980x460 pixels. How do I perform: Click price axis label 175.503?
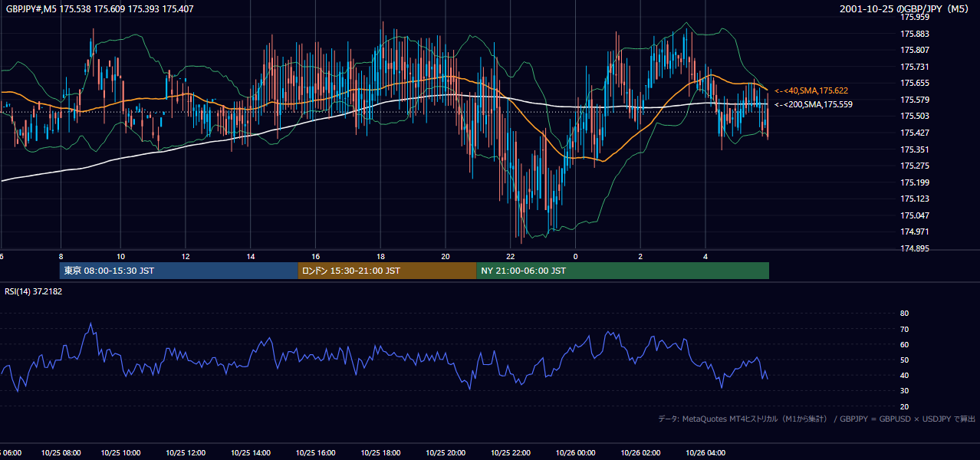point(915,116)
